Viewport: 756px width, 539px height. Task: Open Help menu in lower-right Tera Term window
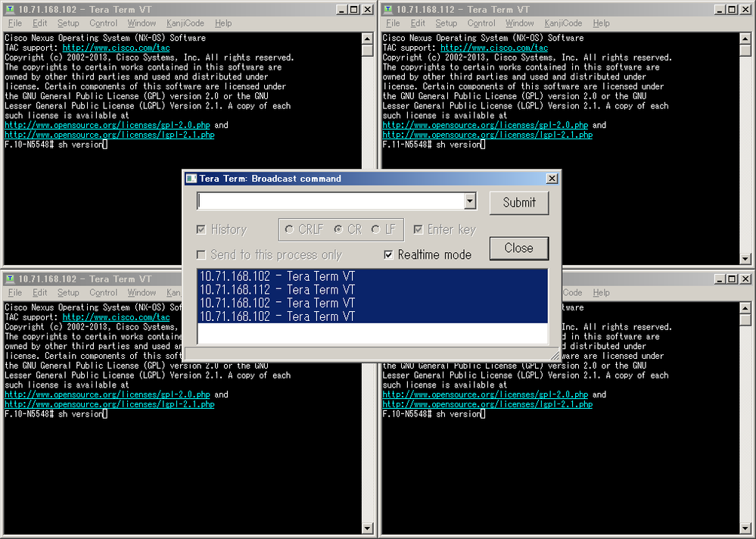pyautogui.click(x=601, y=293)
